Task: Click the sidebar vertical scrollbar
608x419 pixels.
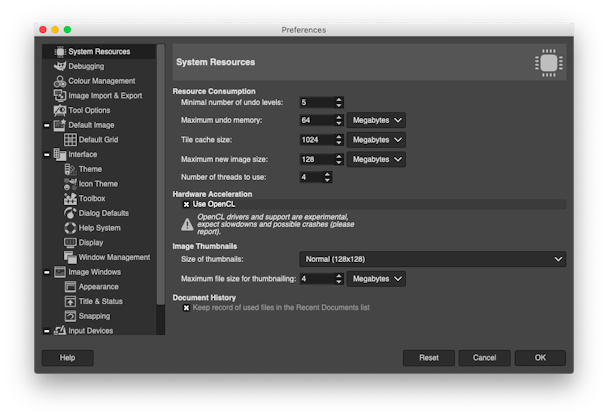Action: coord(161,174)
